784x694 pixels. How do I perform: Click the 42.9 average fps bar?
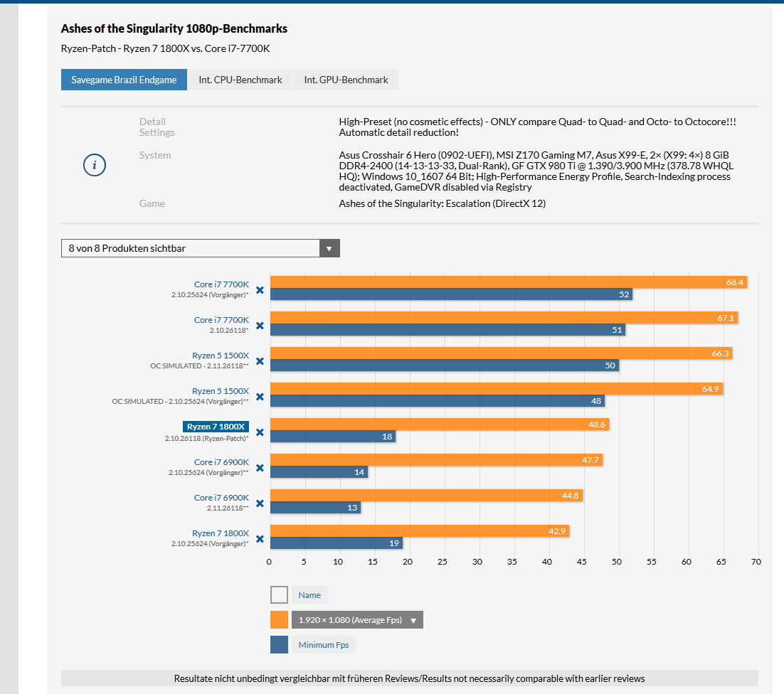(x=420, y=530)
